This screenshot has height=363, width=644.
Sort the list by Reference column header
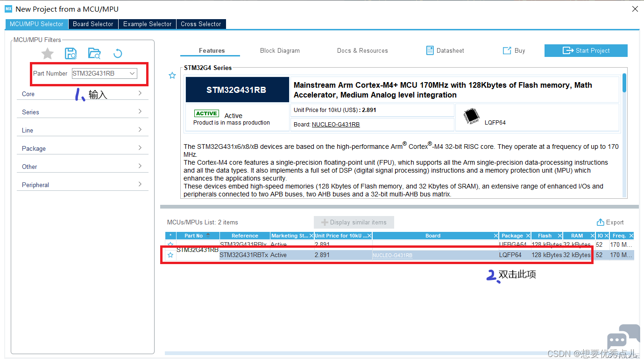pyautogui.click(x=245, y=236)
